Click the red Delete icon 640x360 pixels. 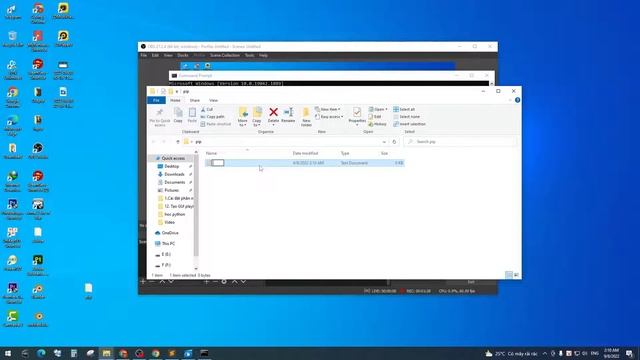tap(273, 112)
